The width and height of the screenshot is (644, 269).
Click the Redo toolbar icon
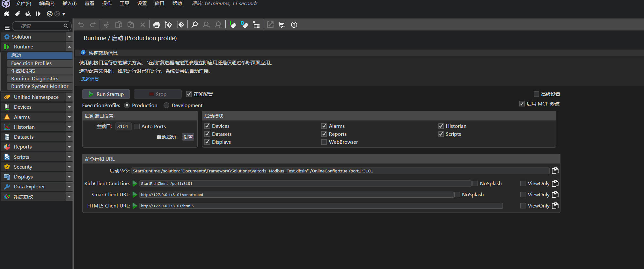93,25
